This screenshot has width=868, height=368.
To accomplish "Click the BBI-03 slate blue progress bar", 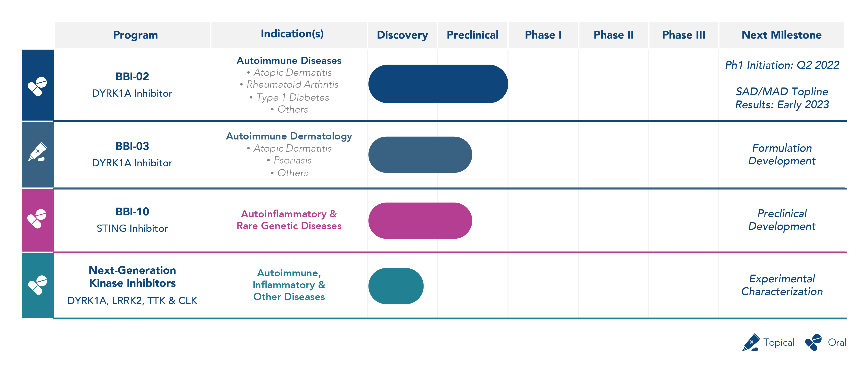I will coord(420,155).
